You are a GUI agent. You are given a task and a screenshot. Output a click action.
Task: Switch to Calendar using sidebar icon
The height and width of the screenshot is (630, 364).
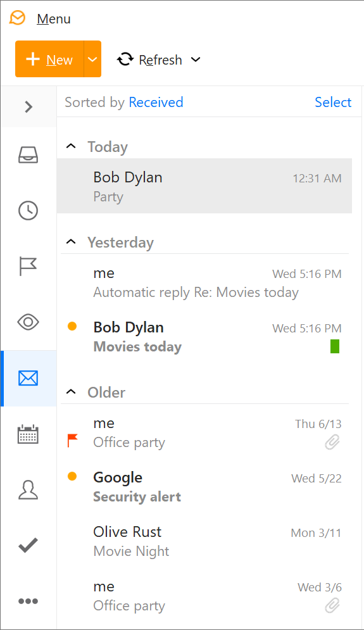coord(28,434)
